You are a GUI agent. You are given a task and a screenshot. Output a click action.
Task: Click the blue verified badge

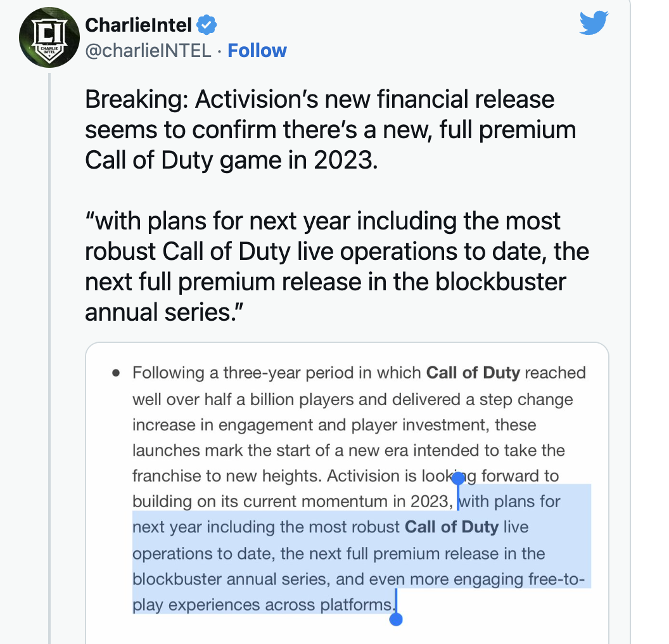coord(207,25)
